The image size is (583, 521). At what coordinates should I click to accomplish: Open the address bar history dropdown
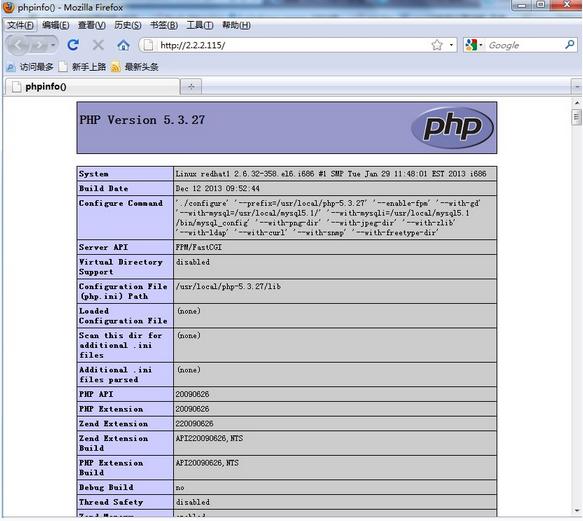coord(451,45)
